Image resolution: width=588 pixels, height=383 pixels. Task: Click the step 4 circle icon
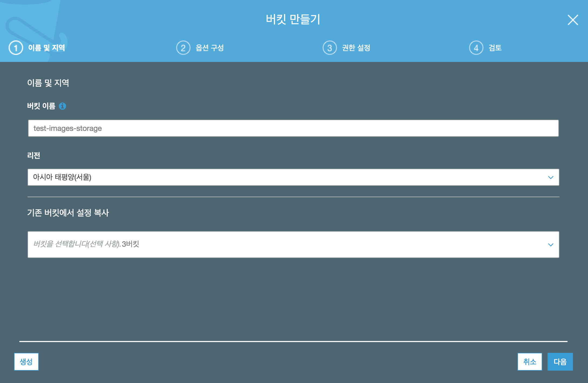(x=476, y=48)
